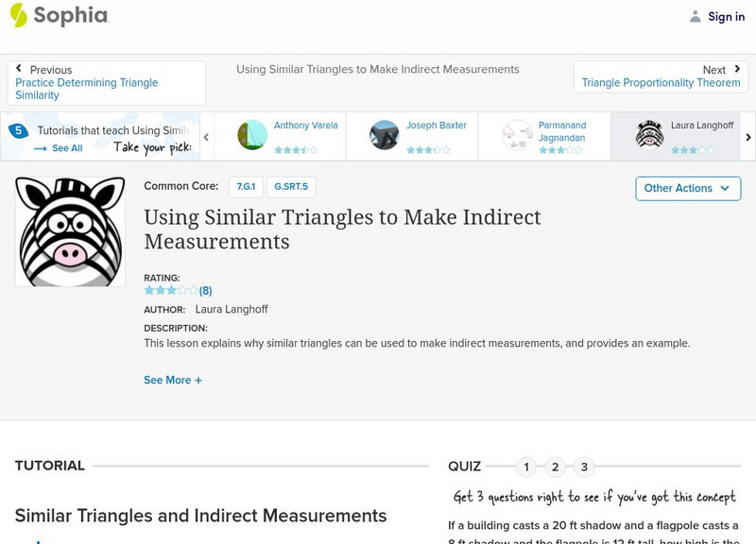Choose Laura Langhoff's zebra avatar in carousel
Screen dimensions: 756x544
[649, 135]
